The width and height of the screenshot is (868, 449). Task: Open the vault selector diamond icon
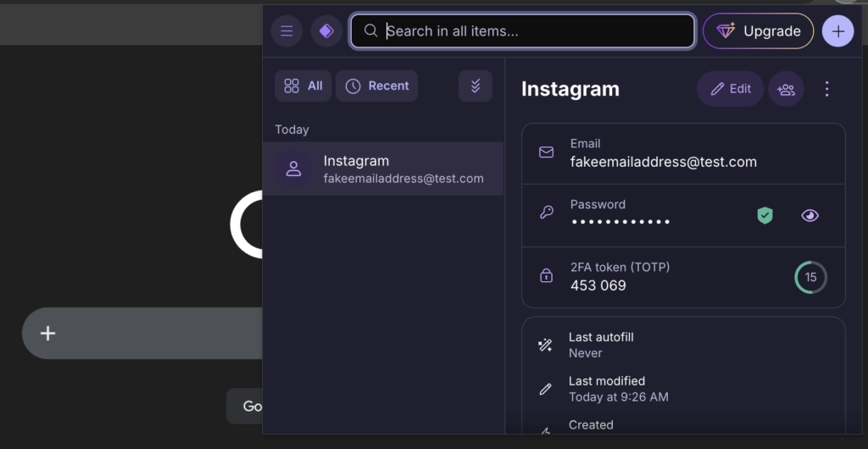(x=326, y=31)
